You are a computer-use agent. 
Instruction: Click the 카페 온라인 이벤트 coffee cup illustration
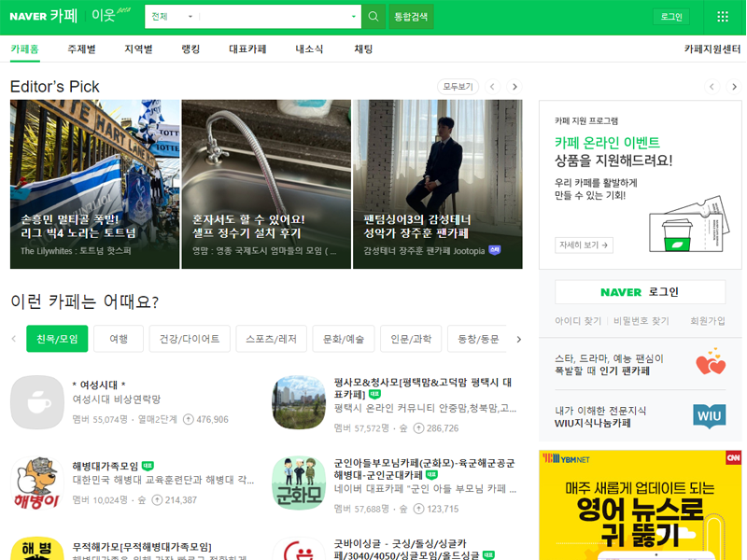click(x=689, y=224)
